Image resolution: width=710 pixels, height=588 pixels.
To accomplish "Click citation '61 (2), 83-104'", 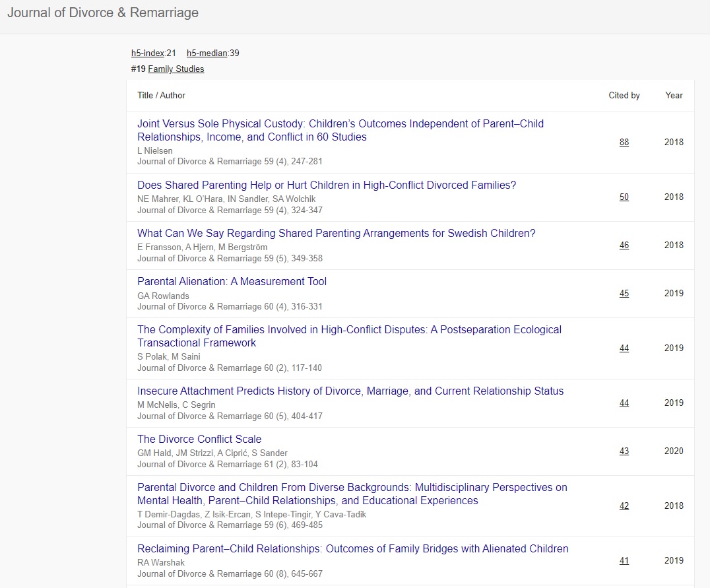I will coord(291,465).
